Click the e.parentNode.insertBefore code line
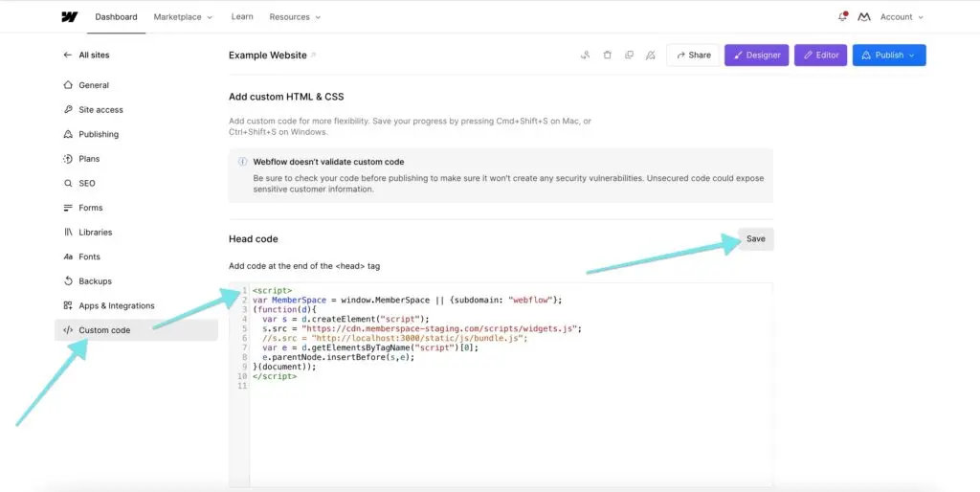Screen dimensions: 980x492 [338, 357]
